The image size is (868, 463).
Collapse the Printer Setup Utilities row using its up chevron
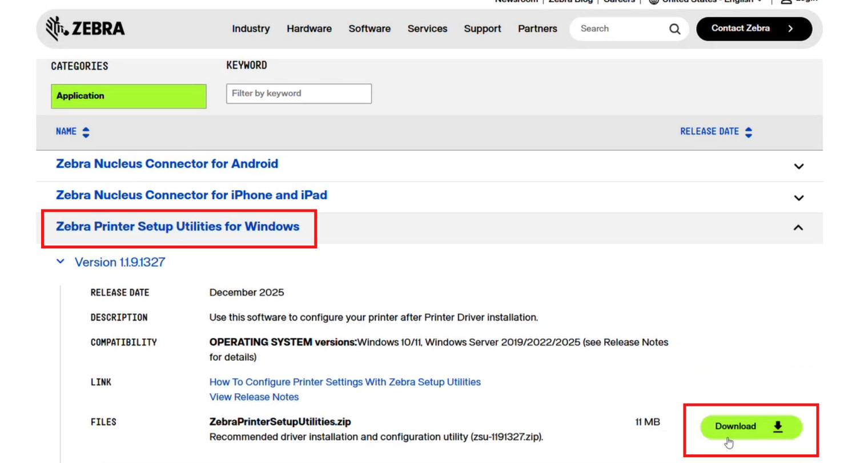coord(798,228)
